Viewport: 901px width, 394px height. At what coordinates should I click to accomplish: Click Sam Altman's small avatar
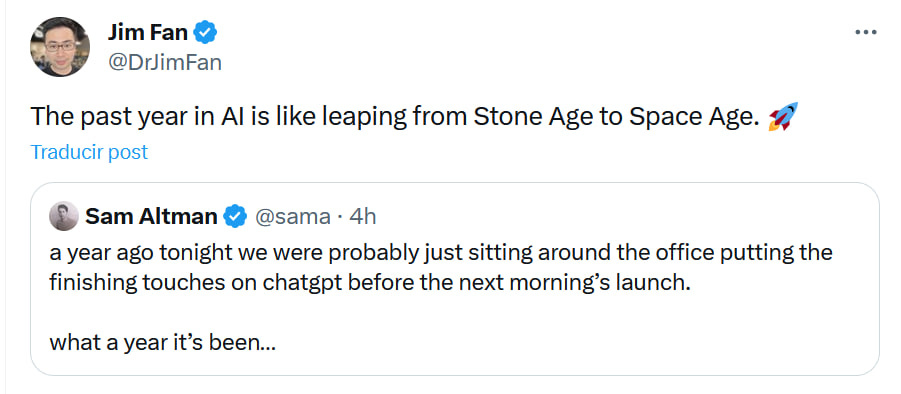[64, 216]
